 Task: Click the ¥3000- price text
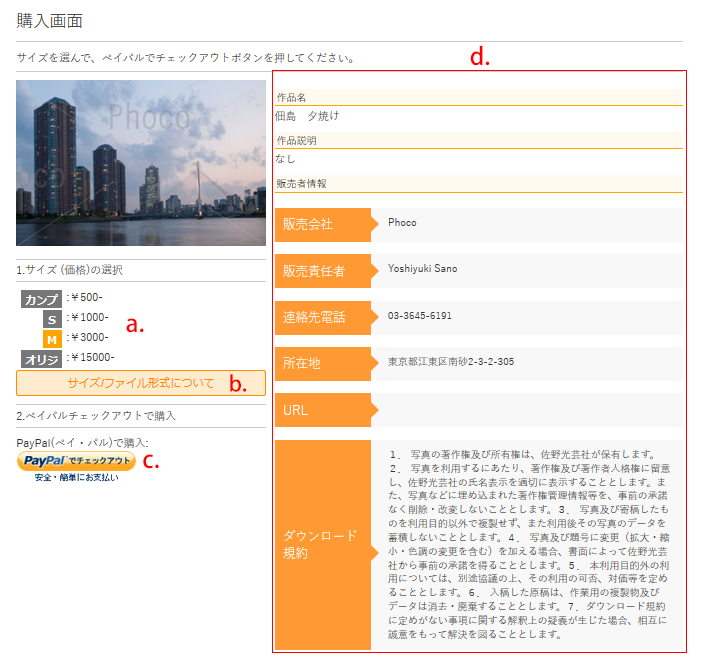click(89, 338)
